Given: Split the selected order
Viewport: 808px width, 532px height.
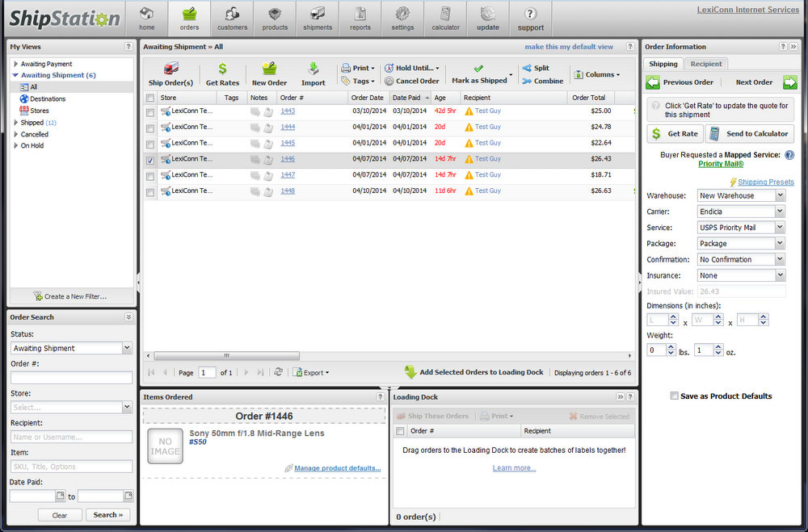Looking at the screenshot, I should (x=536, y=68).
